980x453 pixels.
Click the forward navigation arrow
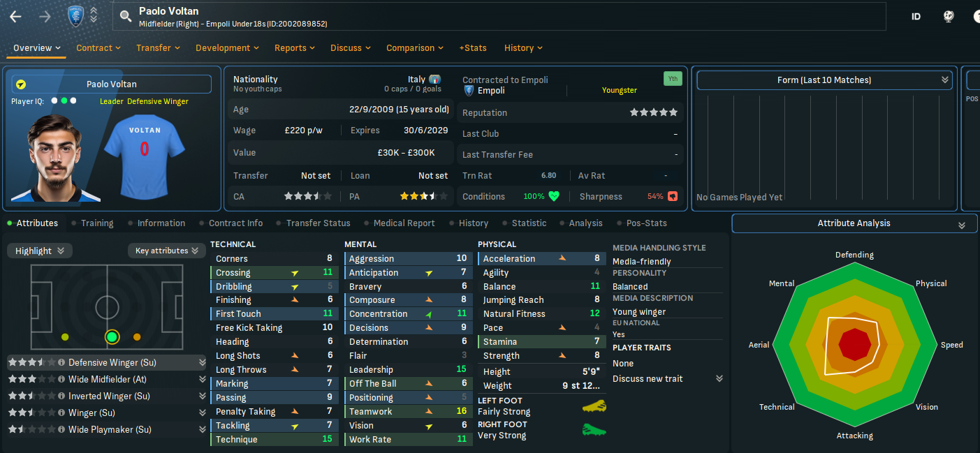(45, 17)
